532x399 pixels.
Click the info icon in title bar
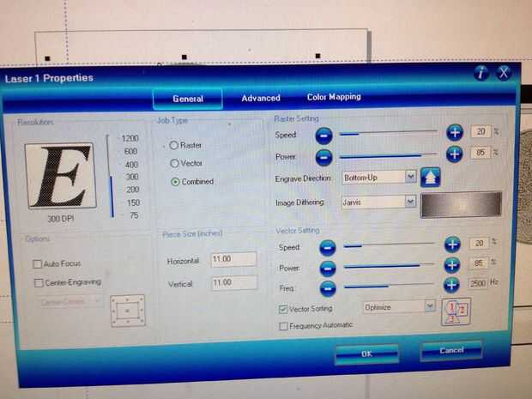[481, 73]
